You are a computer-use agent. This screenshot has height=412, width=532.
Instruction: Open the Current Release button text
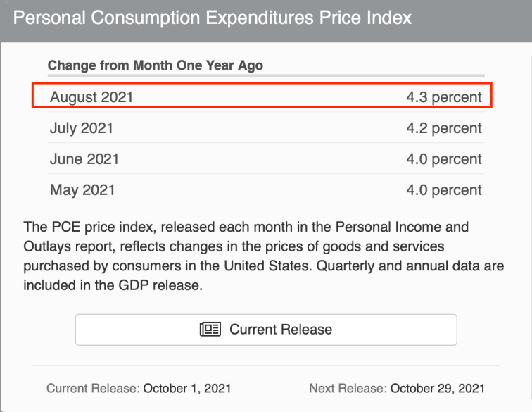coord(281,330)
